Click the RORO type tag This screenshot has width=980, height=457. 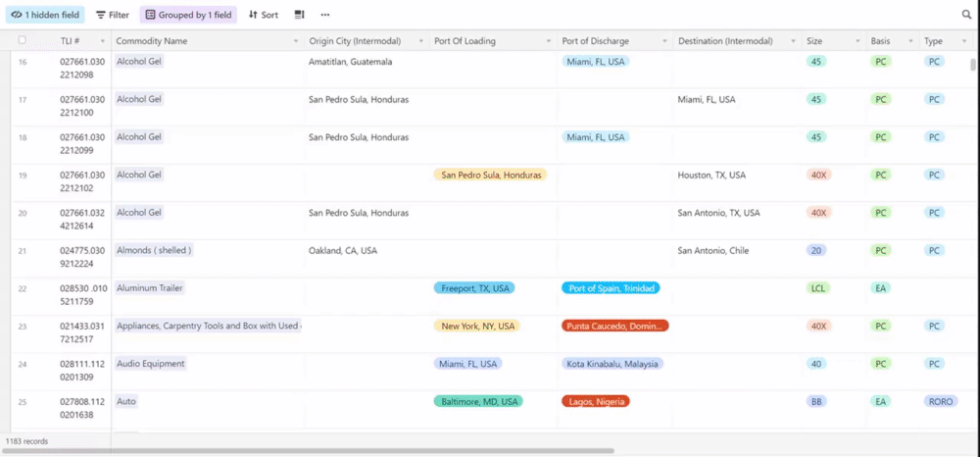941,401
